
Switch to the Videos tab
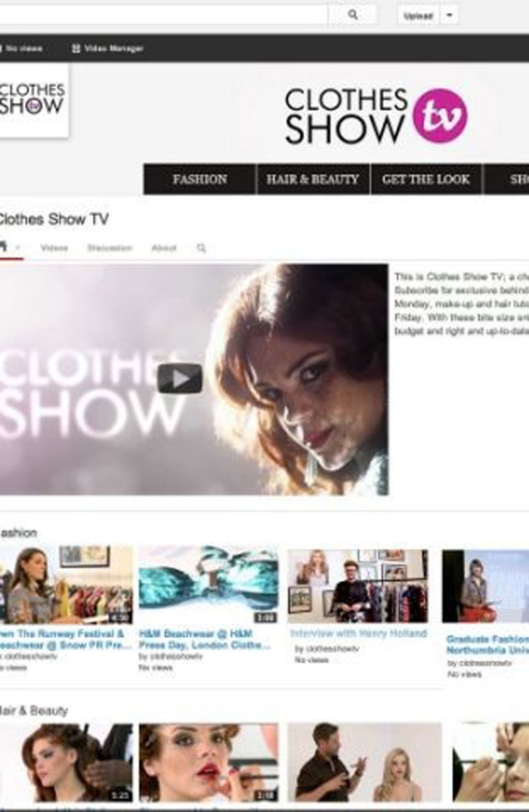[54, 248]
